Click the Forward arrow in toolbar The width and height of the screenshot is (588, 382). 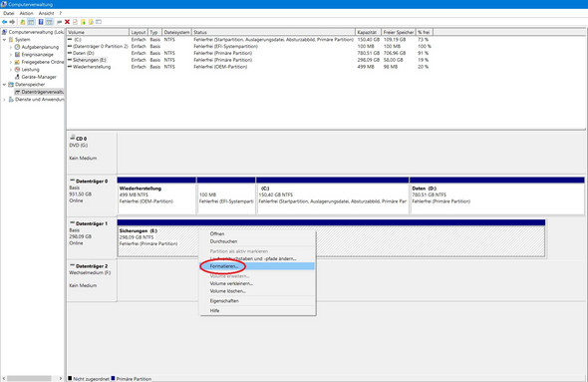[x=12, y=22]
